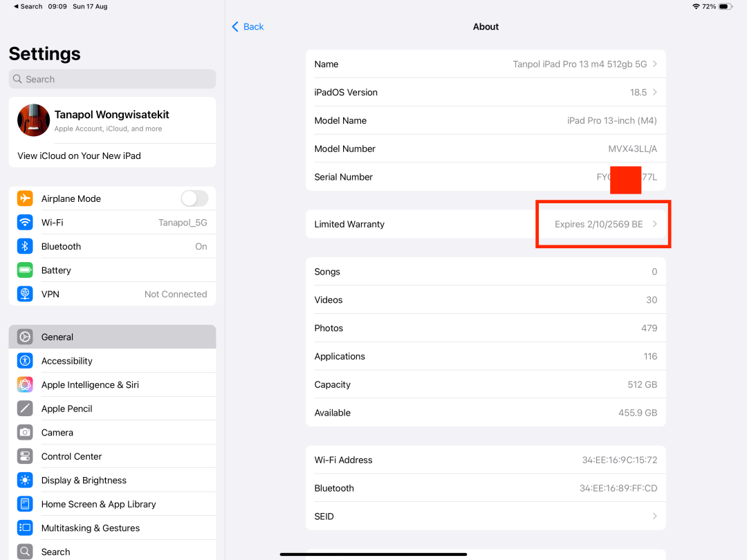Tap the violin profile picture
747x560 pixels.
33,120
